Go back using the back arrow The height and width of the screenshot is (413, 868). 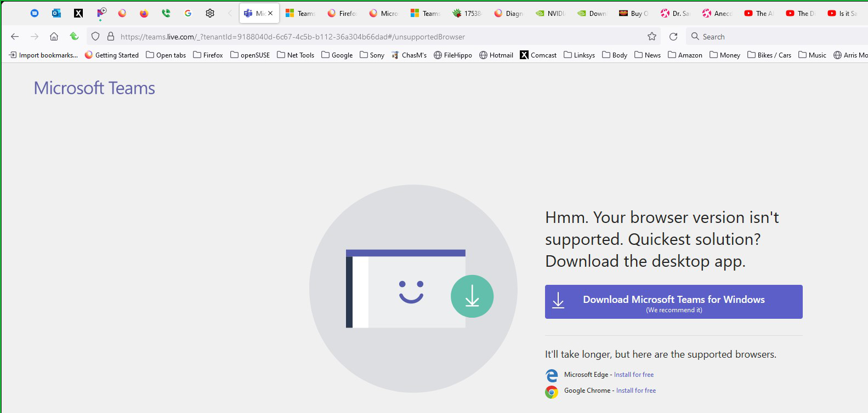(15, 37)
